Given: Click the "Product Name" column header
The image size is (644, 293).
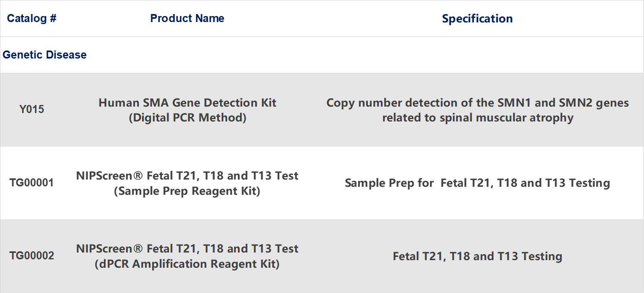Looking at the screenshot, I should (x=187, y=18).
